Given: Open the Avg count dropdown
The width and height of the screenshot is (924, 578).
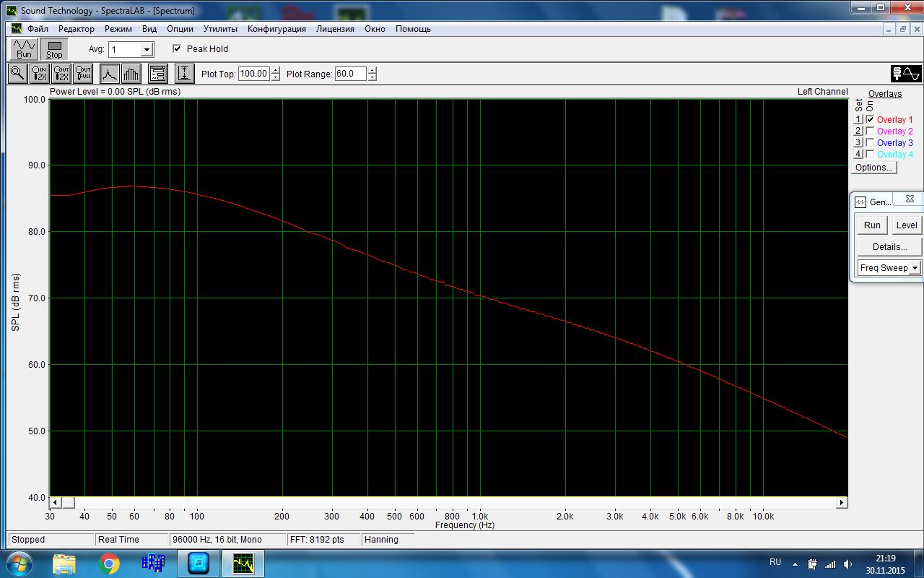Looking at the screenshot, I should click(x=147, y=50).
